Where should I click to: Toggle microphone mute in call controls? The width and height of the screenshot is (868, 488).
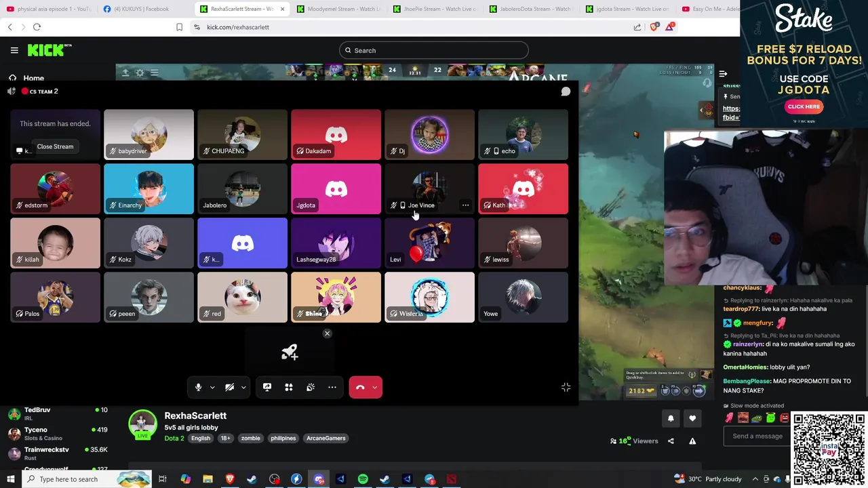pyautogui.click(x=198, y=387)
